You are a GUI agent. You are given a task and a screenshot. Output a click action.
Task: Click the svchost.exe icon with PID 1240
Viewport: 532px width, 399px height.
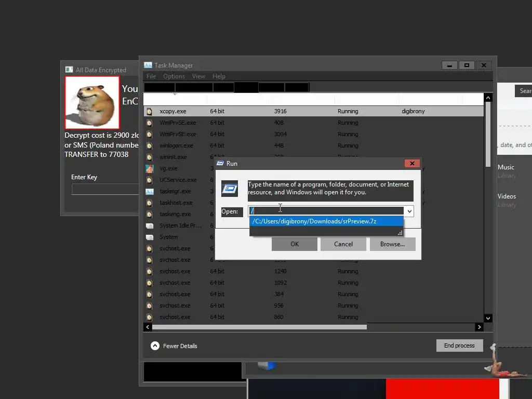(x=149, y=271)
